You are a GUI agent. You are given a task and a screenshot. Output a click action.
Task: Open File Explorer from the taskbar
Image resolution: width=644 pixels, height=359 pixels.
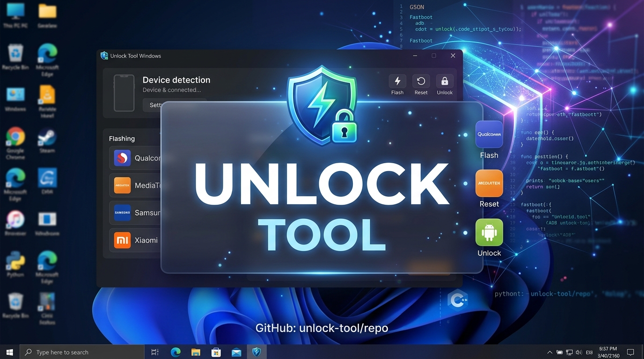196,352
